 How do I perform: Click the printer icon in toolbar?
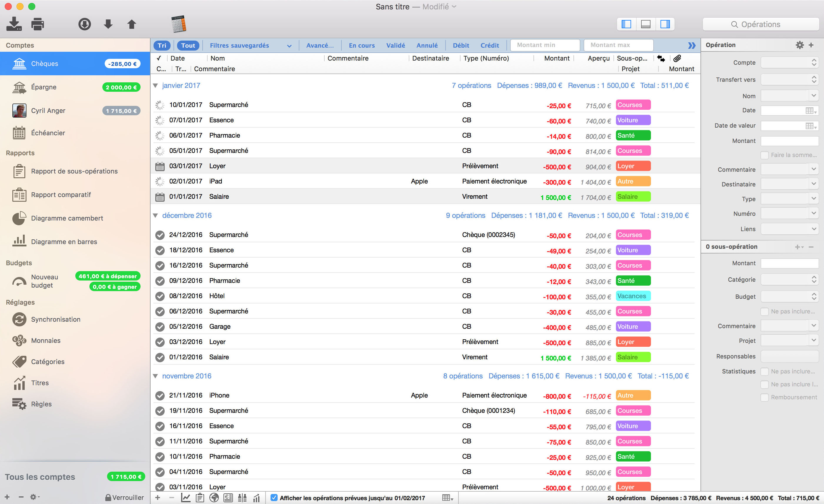37,24
